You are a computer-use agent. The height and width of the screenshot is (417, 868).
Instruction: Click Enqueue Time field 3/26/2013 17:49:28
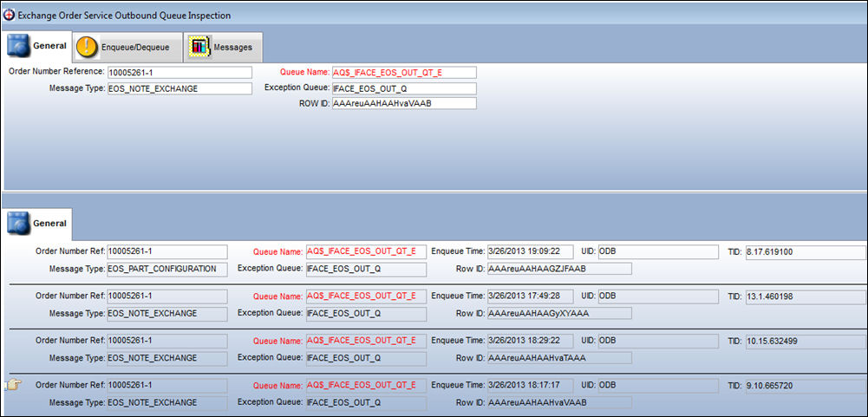pyautogui.click(x=531, y=296)
